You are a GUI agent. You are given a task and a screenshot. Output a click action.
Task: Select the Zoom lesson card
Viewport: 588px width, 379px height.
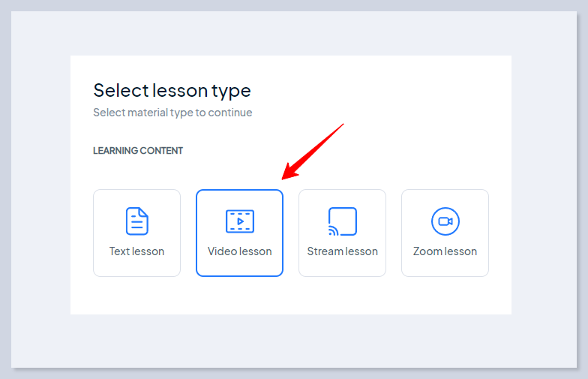pos(445,233)
